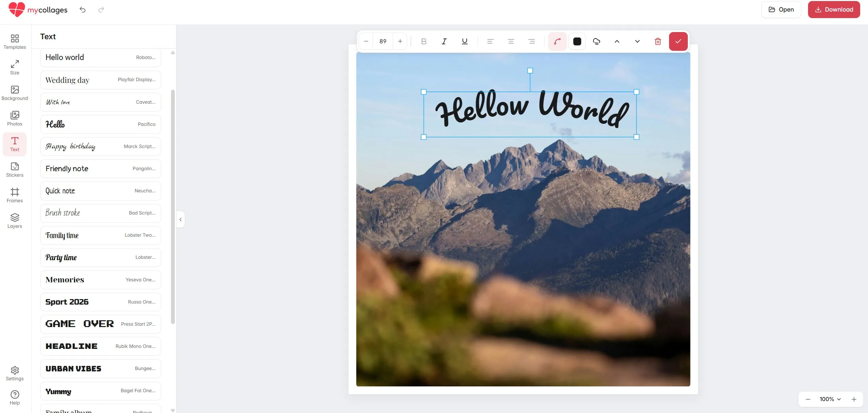
Task: Add the Hello Pacifico text style
Action: (100, 124)
